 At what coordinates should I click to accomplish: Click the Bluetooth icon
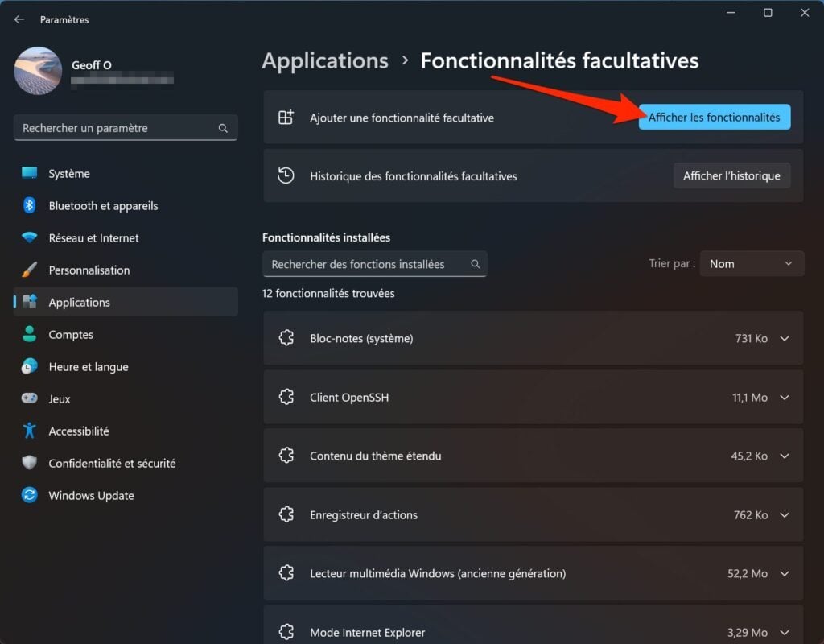[x=30, y=205]
